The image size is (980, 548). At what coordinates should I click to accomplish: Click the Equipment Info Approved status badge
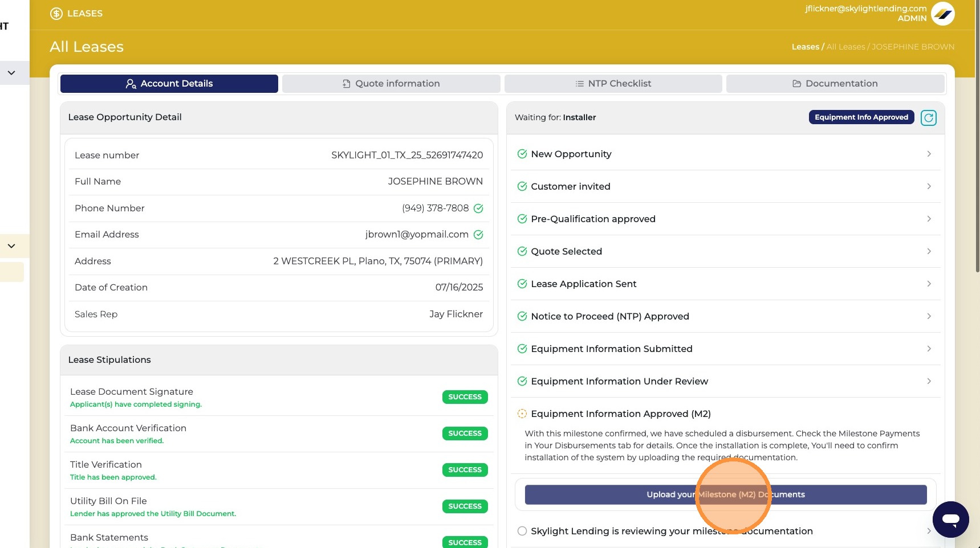861,117
